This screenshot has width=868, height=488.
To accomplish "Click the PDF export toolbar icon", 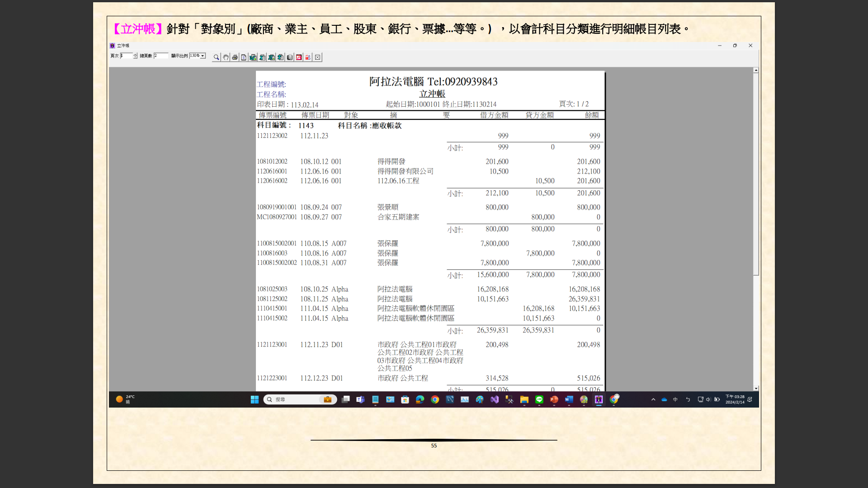I will click(299, 57).
